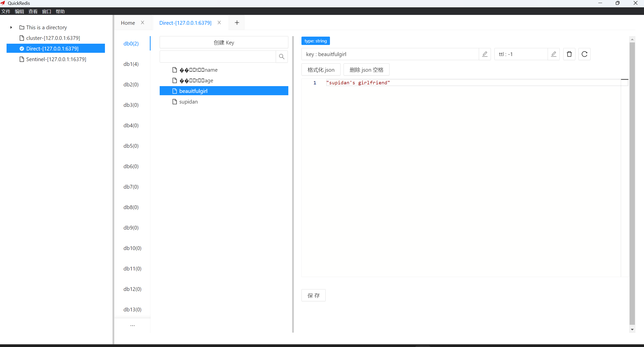This screenshot has height=347, width=644.
Task: Focus the key search input field
Action: click(x=217, y=57)
